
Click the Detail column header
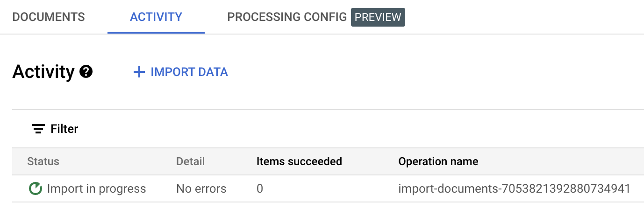[x=190, y=161]
